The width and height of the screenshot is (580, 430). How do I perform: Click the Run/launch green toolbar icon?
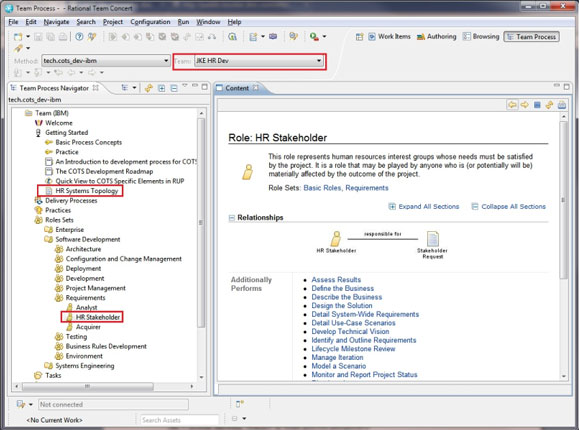[x=314, y=37]
